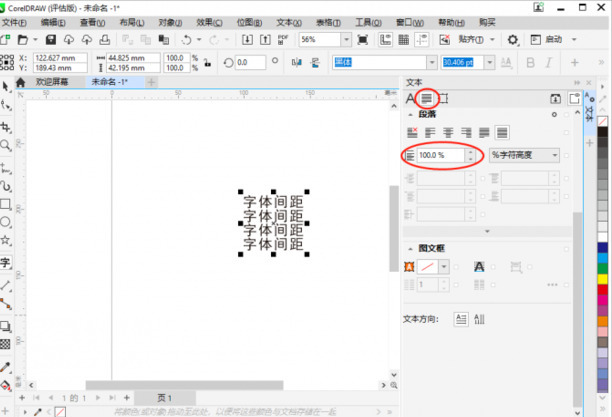
Task: Switch to the 欢迎屏幕 tab
Action: pos(51,82)
